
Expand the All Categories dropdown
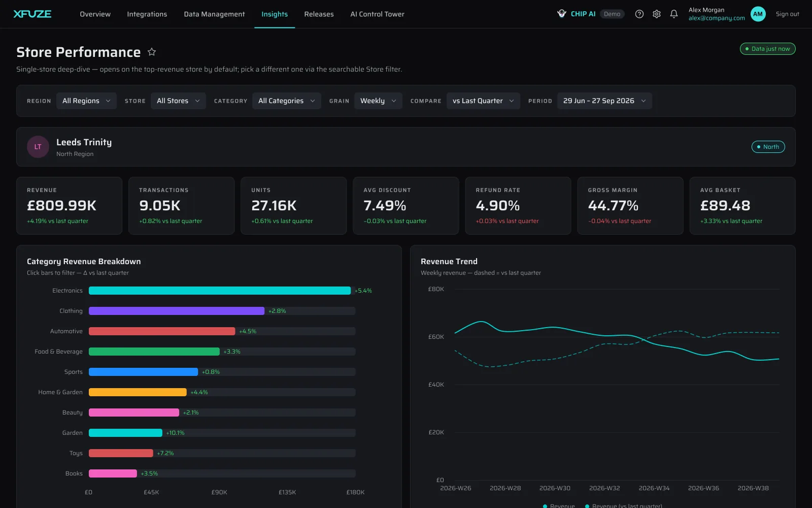[287, 101]
